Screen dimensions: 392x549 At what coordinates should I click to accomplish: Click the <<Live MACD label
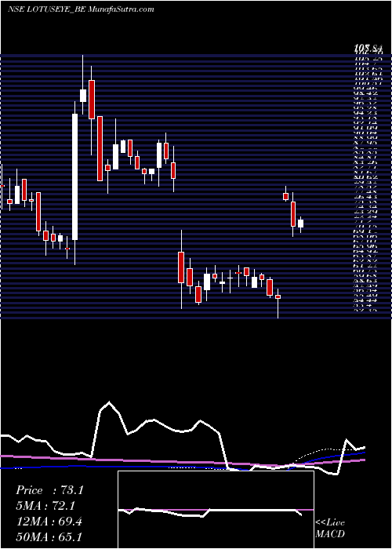tap(330, 528)
